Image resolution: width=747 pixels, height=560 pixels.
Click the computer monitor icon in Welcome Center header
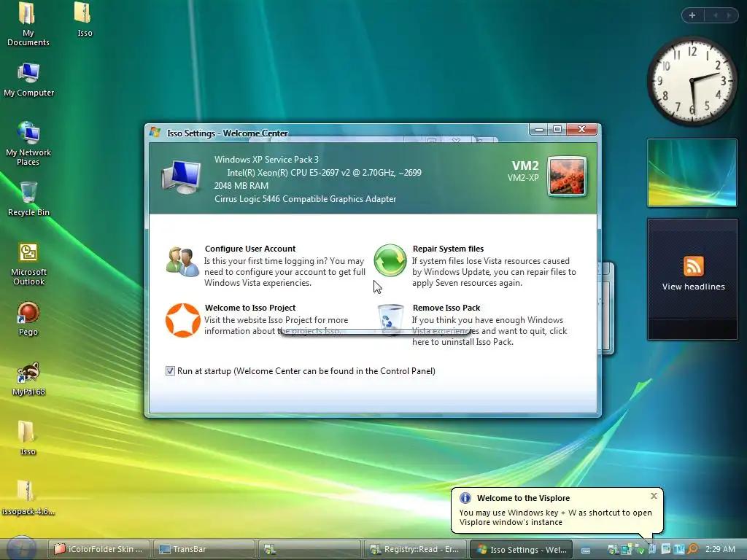click(182, 176)
